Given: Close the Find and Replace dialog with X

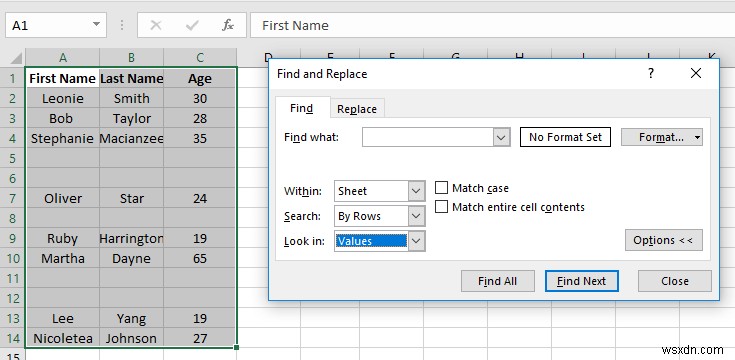Looking at the screenshot, I should (x=696, y=73).
